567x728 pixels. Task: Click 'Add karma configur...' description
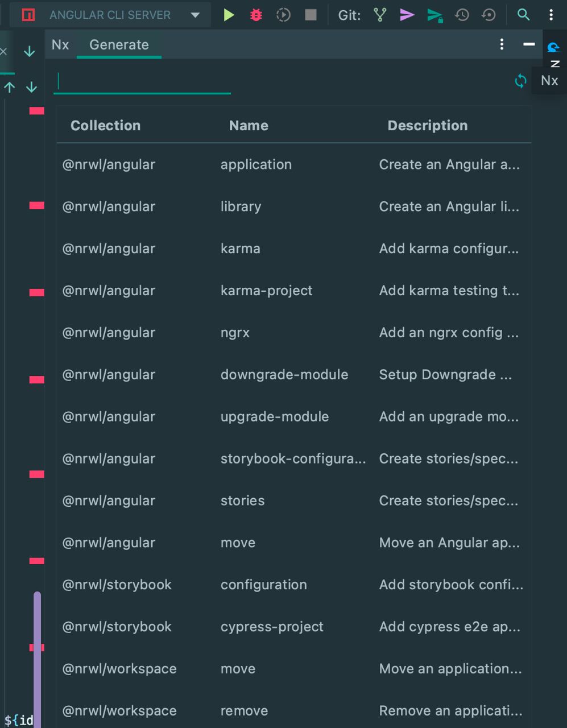pos(449,249)
